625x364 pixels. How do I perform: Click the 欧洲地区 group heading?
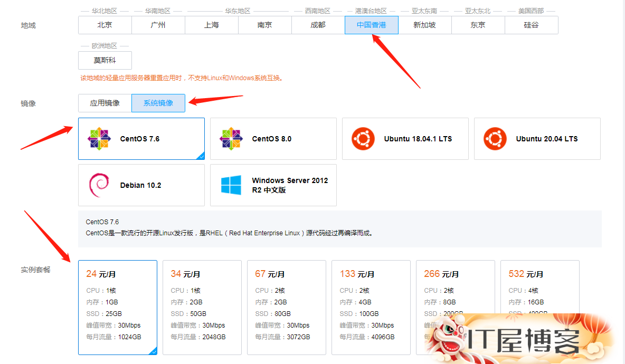coord(105,46)
